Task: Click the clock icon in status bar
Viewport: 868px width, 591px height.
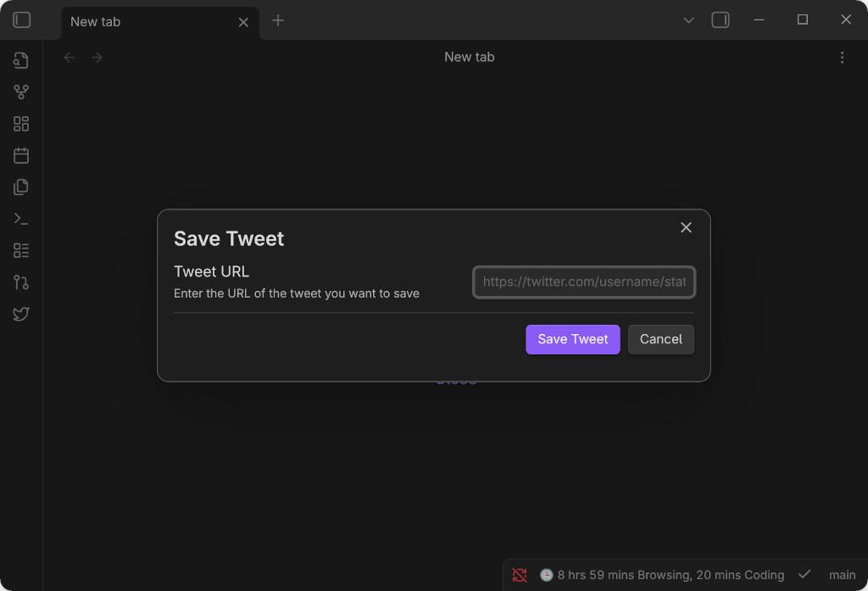Action: pos(547,575)
